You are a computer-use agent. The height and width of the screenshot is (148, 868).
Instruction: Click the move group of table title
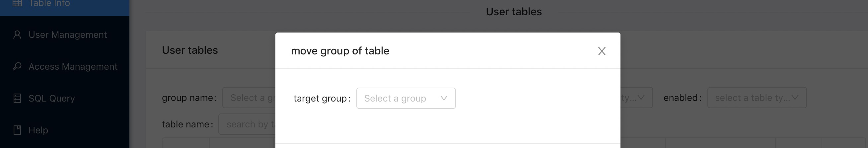coord(340,51)
